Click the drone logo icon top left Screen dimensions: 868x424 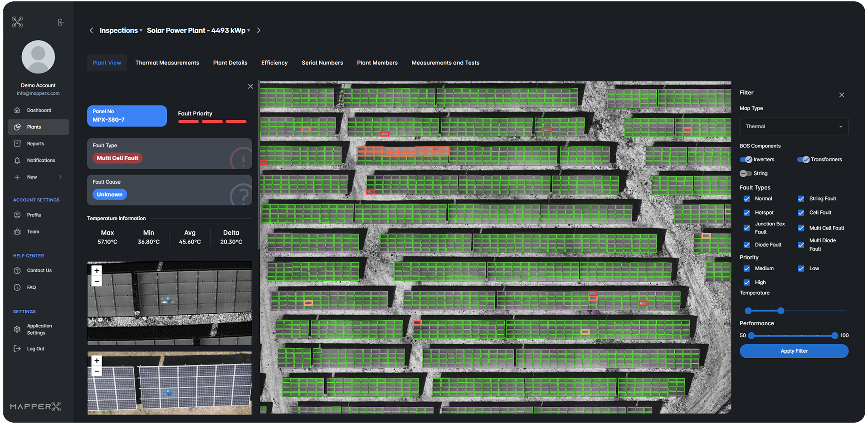pyautogui.click(x=17, y=21)
